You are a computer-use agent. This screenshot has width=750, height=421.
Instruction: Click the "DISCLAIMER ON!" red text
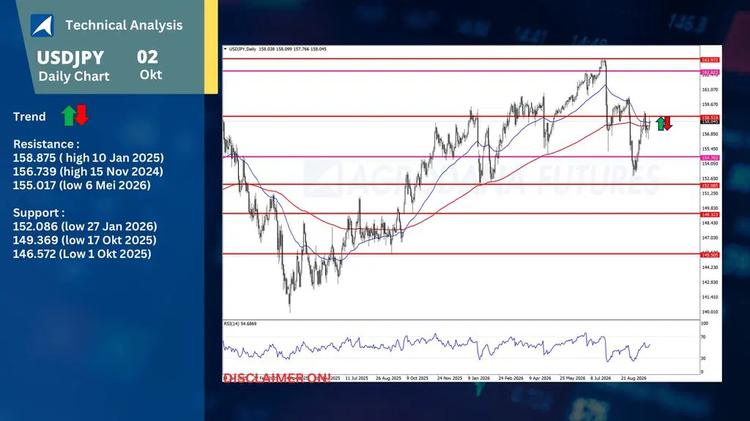(277, 378)
